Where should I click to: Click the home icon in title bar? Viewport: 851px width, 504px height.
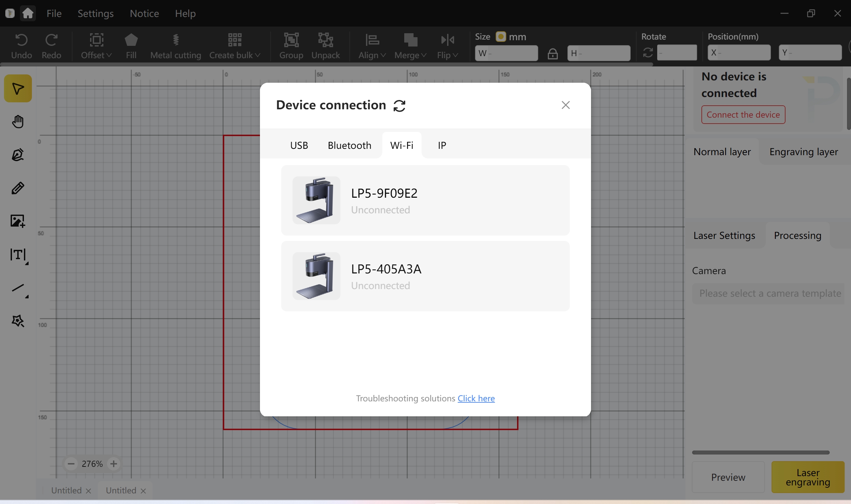click(28, 14)
